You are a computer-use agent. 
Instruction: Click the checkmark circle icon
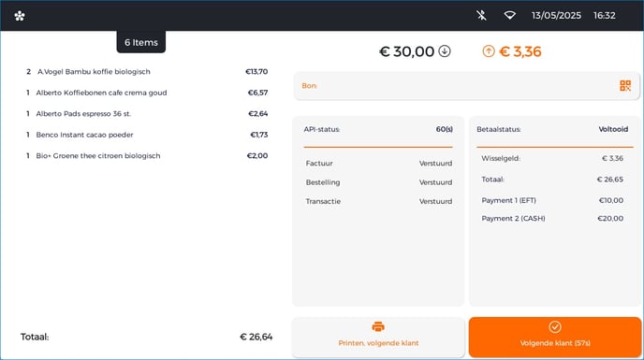coord(554,326)
